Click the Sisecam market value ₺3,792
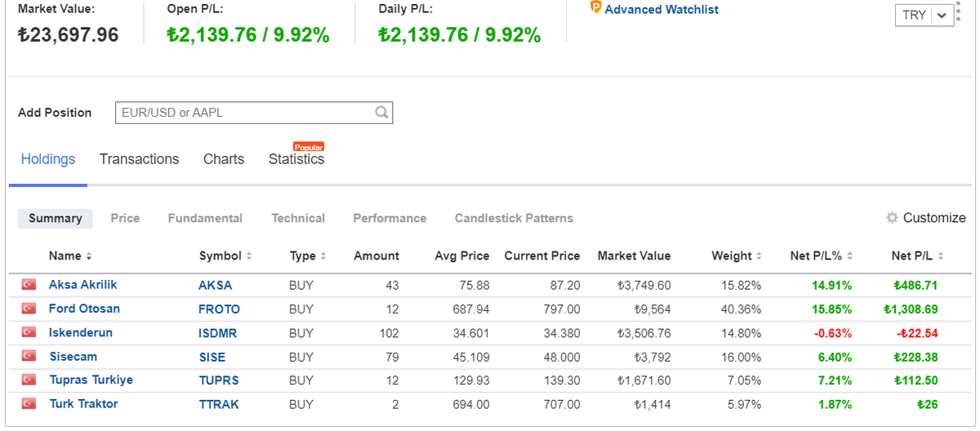This screenshot has width=980, height=431. point(653,357)
